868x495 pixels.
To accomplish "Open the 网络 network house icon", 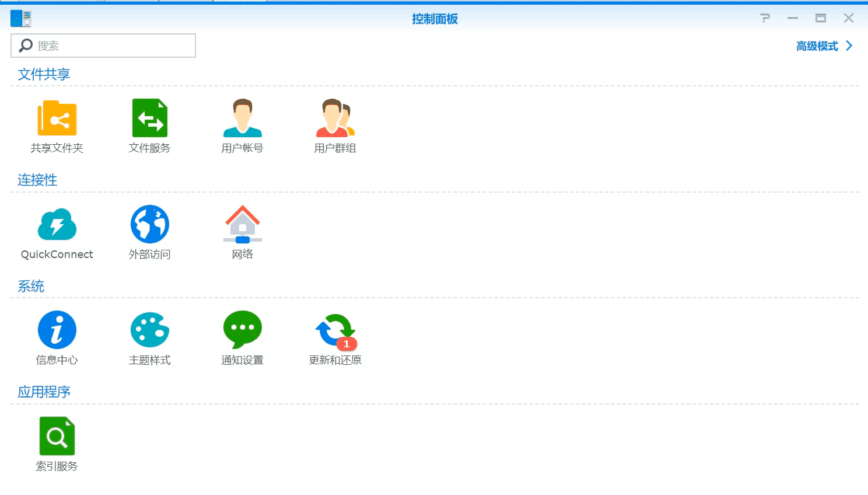I will 243,224.
